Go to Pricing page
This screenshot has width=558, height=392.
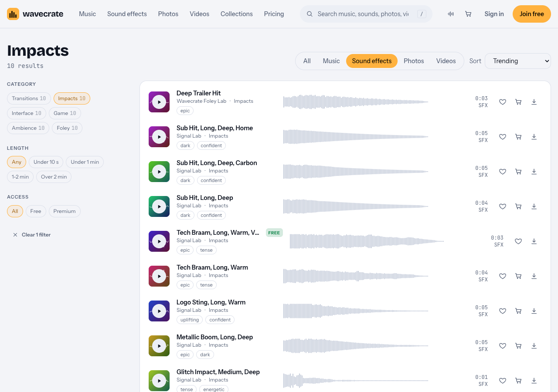[274, 14]
